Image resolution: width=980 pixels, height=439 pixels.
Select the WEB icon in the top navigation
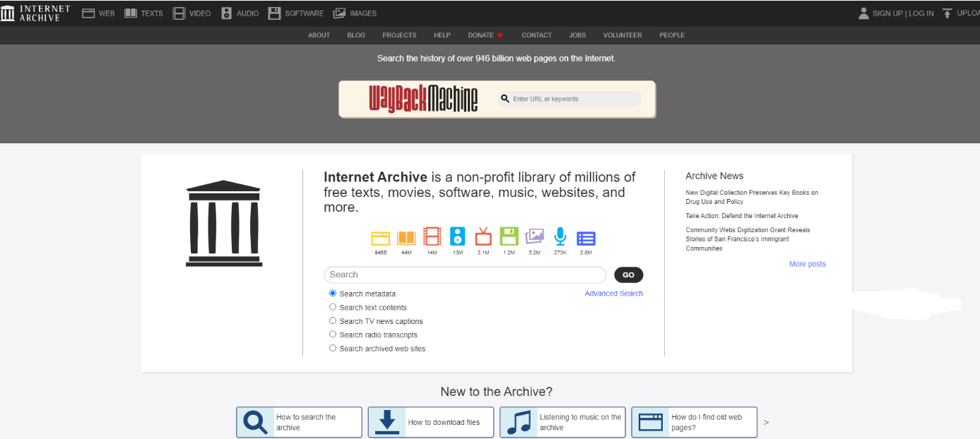point(88,13)
